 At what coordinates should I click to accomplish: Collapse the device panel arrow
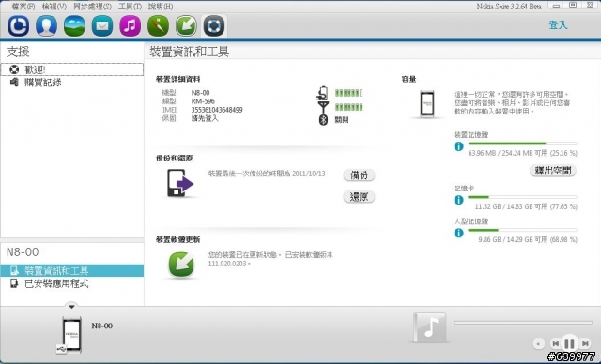coord(71,306)
